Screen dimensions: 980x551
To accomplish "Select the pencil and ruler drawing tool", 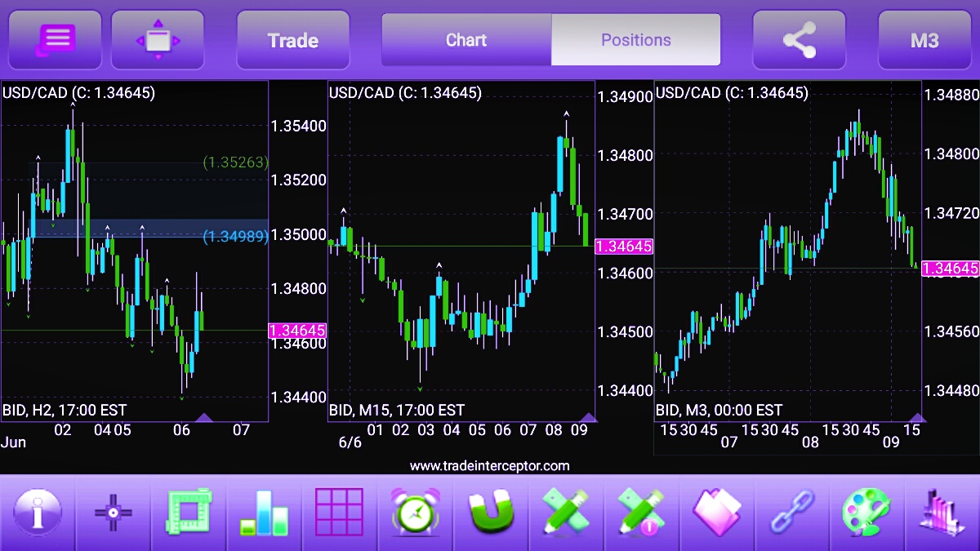I will coord(566,513).
